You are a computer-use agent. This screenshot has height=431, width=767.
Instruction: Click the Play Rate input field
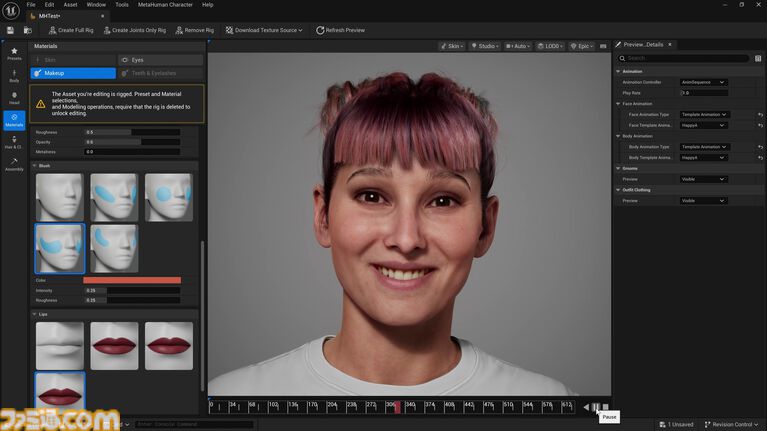[704, 93]
